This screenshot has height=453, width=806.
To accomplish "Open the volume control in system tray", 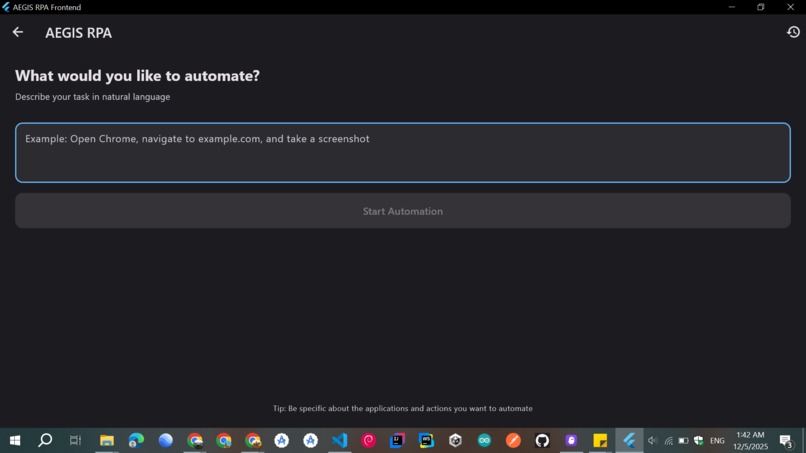I will tap(653, 441).
